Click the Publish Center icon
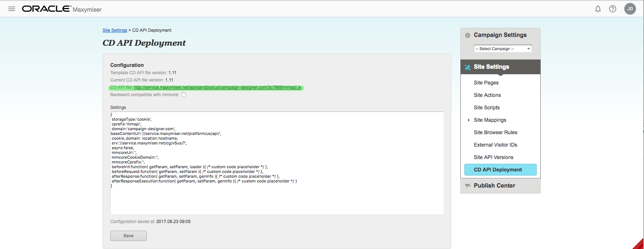644x249 pixels. pyautogui.click(x=468, y=186)
